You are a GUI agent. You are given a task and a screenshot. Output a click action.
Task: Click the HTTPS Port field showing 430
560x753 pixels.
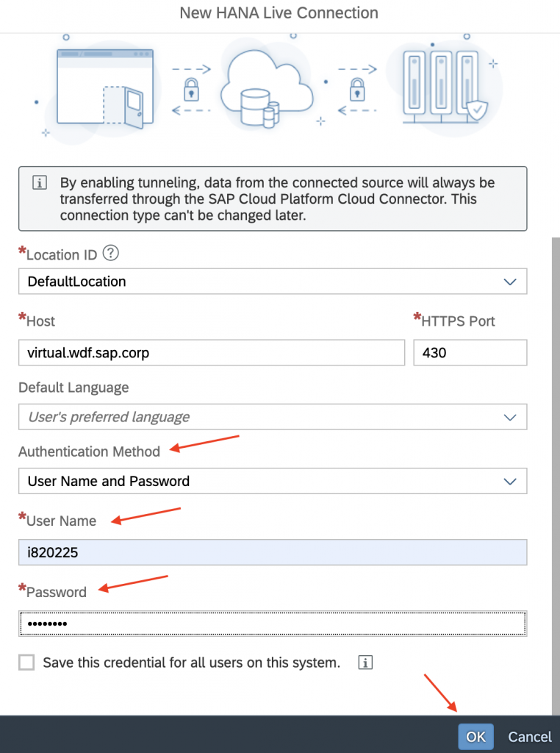470,352
